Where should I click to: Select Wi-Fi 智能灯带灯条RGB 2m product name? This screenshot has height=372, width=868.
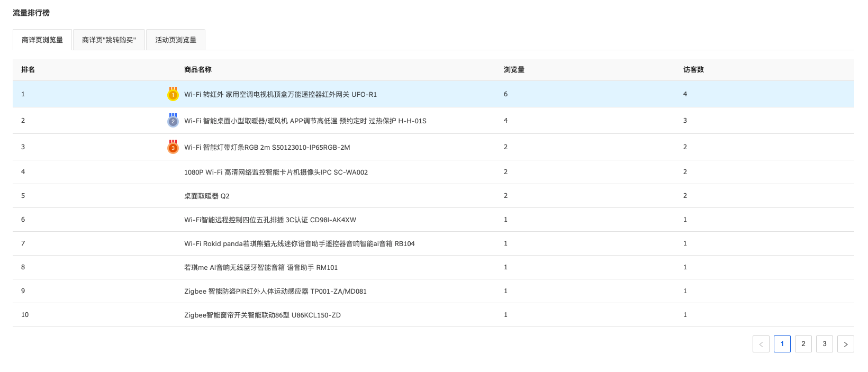pyautogui.click(x=267, y=147)
